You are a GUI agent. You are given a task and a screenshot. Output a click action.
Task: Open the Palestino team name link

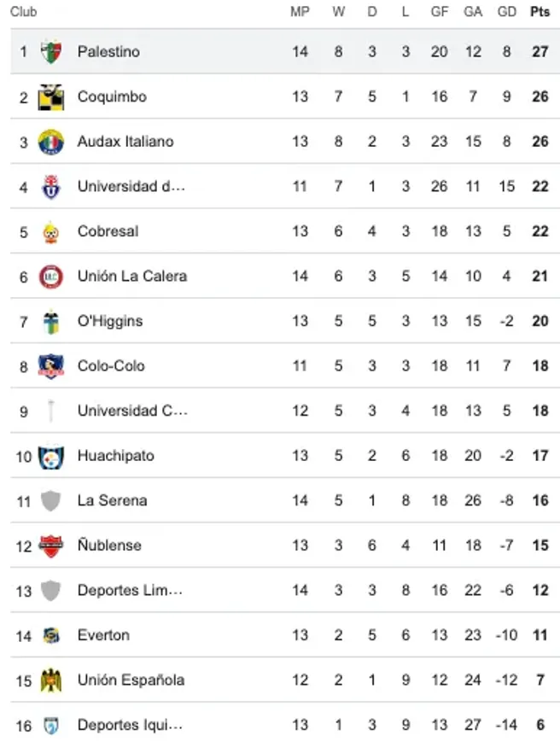108,52
